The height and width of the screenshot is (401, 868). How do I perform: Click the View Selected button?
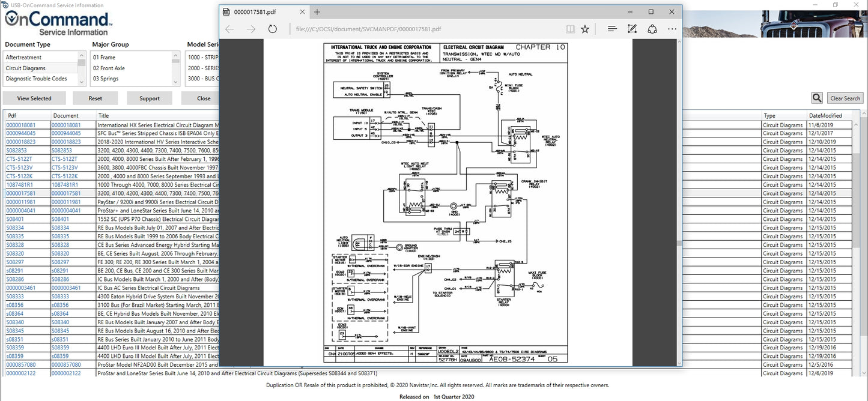pos(34,97)
